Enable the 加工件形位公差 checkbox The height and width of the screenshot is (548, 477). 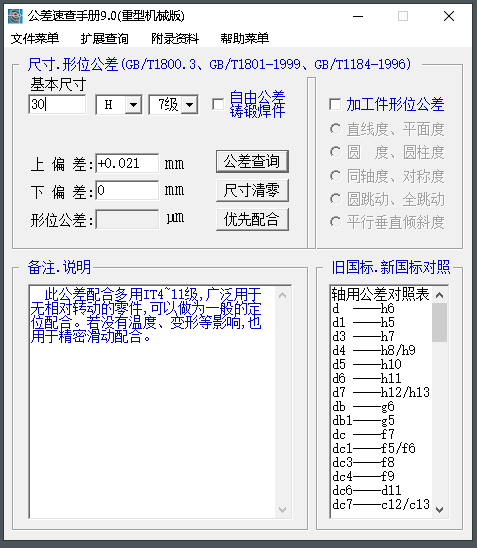tap(335, 104)
